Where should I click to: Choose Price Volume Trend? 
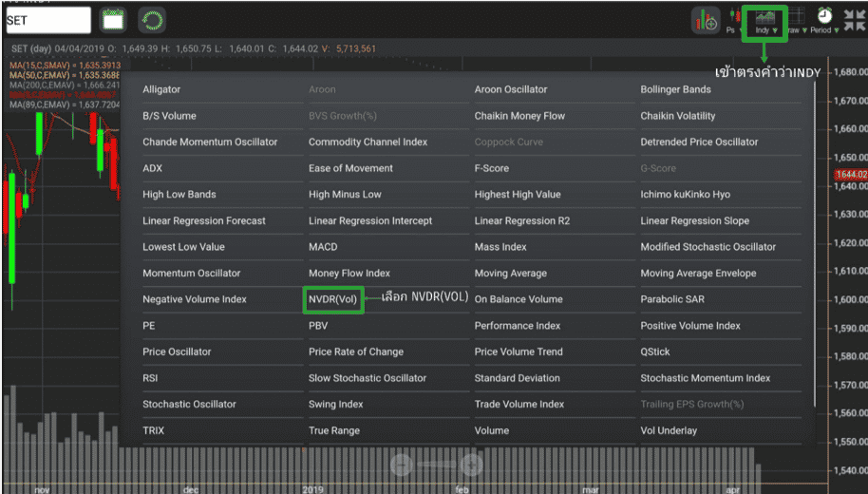(x=519, y=352)
